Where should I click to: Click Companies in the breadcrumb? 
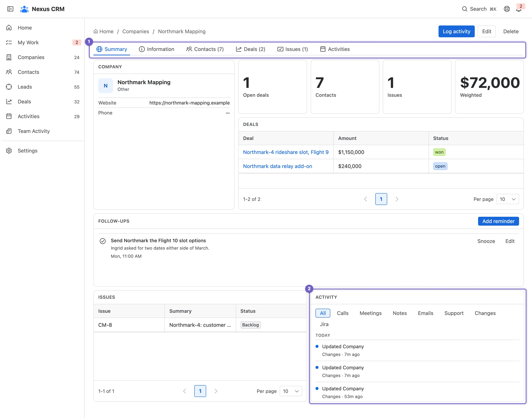[x=136, y=32]
